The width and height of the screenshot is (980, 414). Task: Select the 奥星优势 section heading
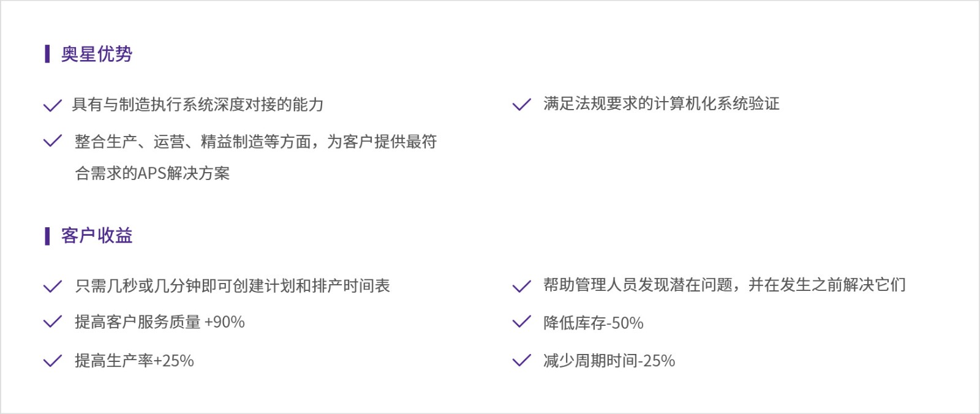(x=97, y=54)
